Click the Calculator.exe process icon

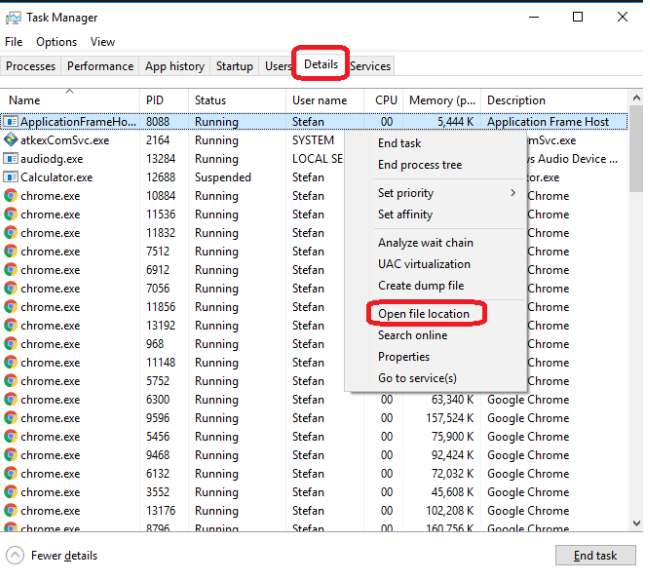[x=11, y=177]
